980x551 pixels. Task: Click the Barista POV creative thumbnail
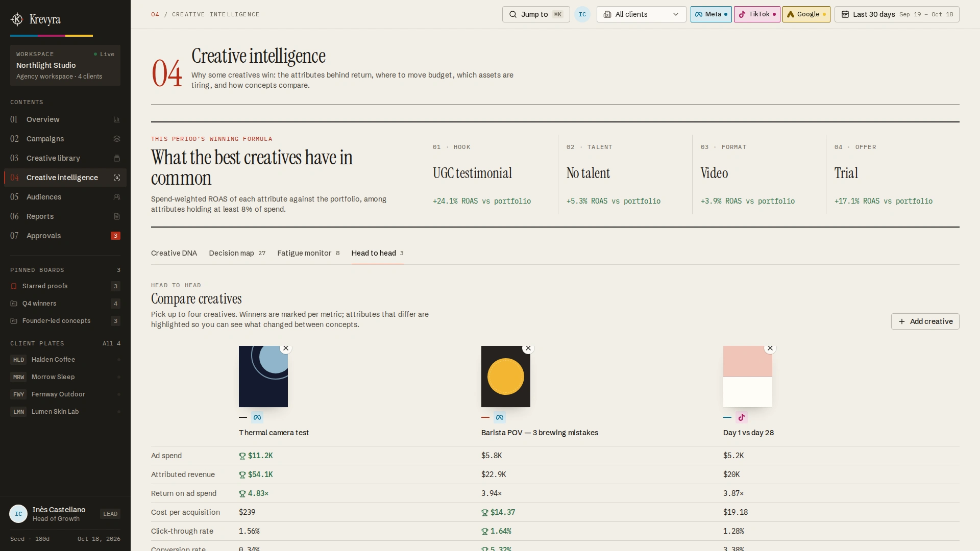[506, 377]
